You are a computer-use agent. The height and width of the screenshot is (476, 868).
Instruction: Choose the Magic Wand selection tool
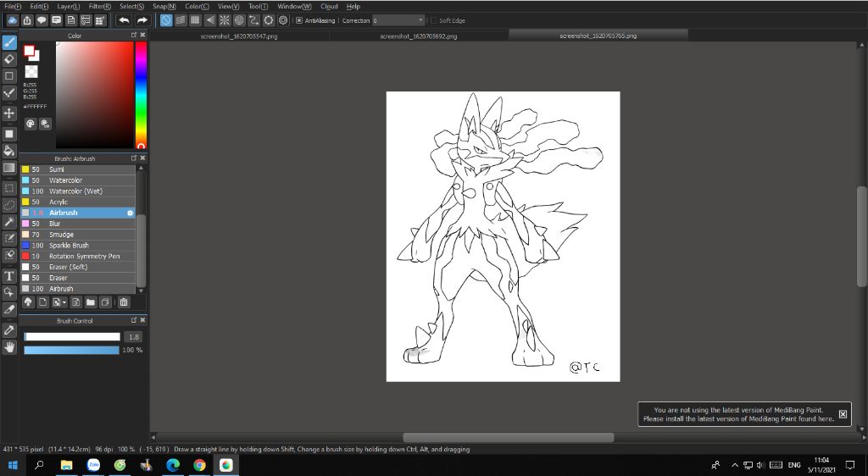9,222
